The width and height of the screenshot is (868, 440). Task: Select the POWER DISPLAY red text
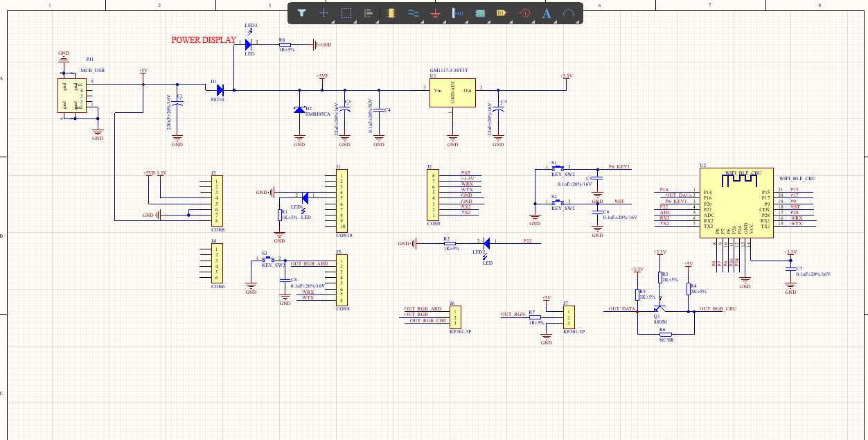click(x=204, y=40)
